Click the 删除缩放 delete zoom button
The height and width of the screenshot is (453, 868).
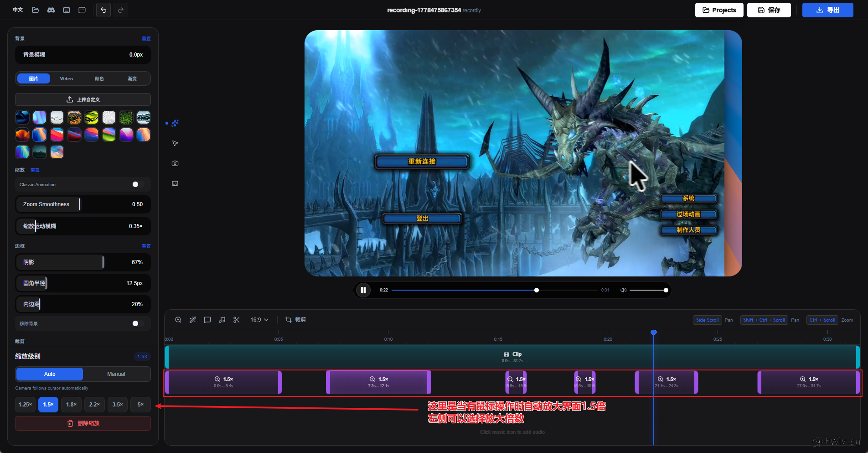83,423
